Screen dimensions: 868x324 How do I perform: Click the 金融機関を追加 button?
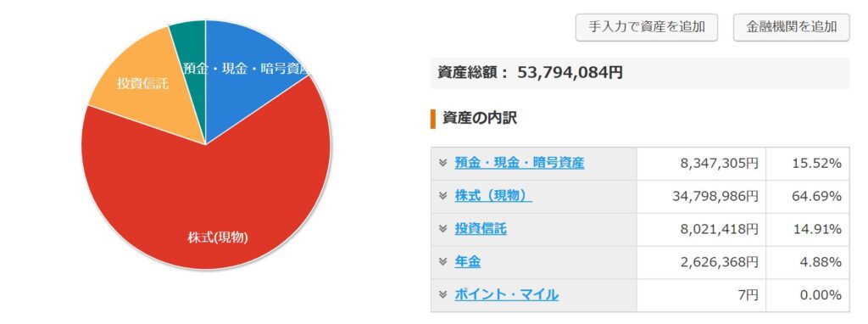[791, 27]
